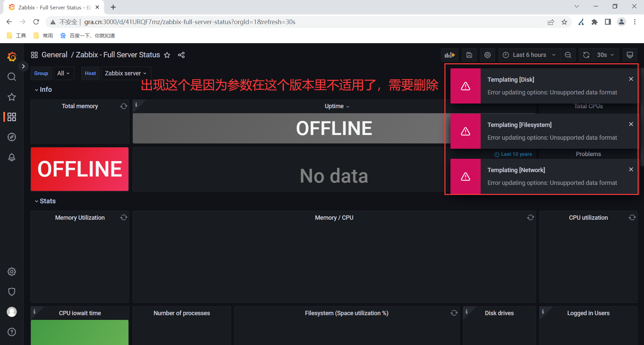
Task: Cycle the TV view mode icon
Action: click(x=630, y=55)
